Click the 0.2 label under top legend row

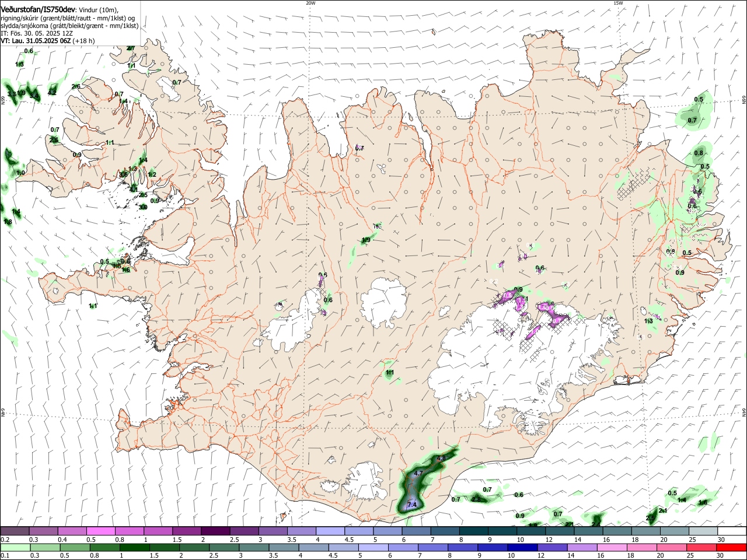(x=5, y=540)
